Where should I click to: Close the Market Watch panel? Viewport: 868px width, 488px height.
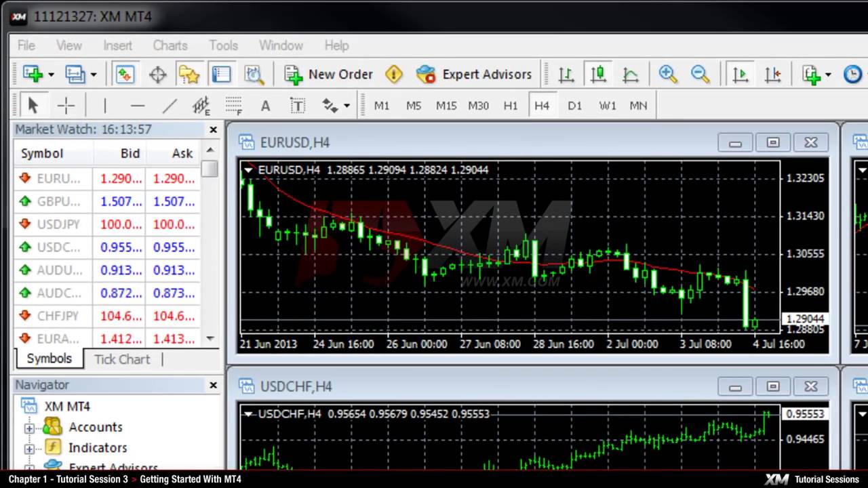[x=213, y=129]
